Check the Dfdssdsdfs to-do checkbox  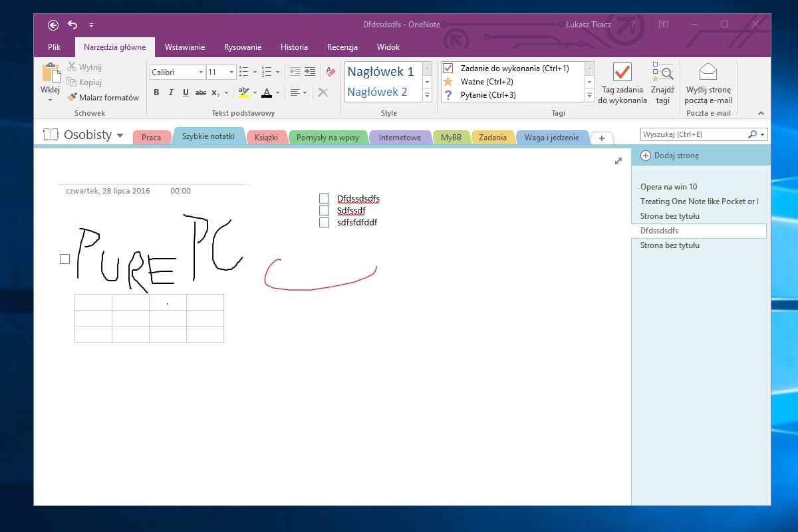point(325,198)
